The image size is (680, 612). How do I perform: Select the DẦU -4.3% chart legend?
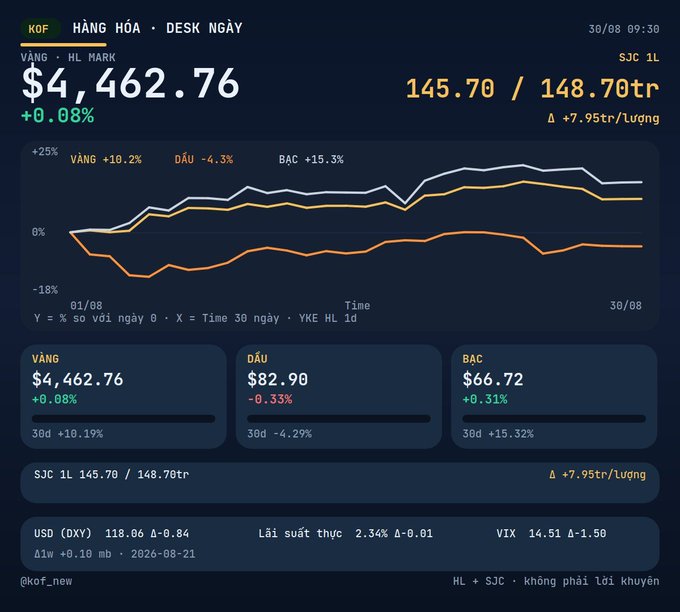tap(204, 159)
